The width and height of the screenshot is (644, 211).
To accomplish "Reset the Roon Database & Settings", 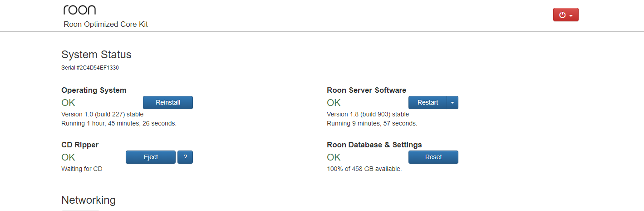I will click(x=433, y=157).
